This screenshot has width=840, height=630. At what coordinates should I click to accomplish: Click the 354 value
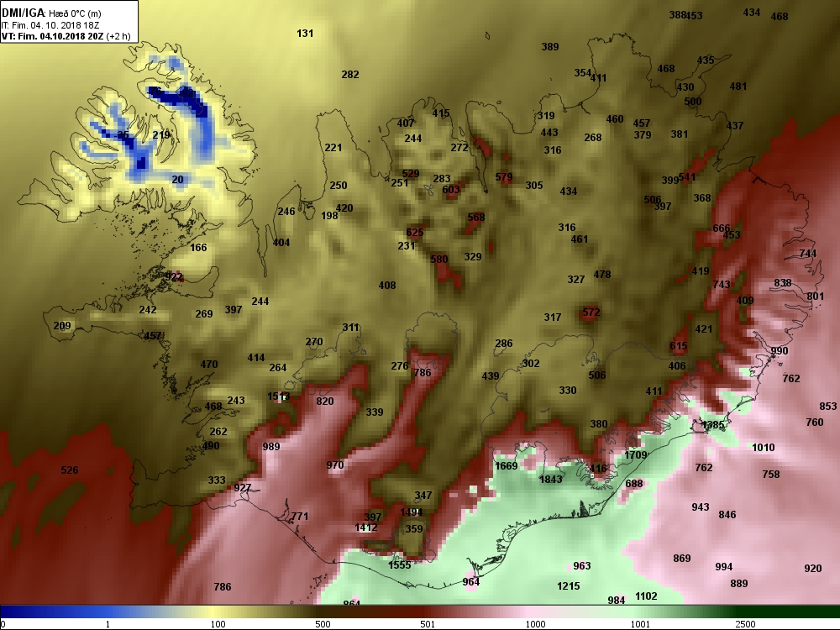(582, 73)
